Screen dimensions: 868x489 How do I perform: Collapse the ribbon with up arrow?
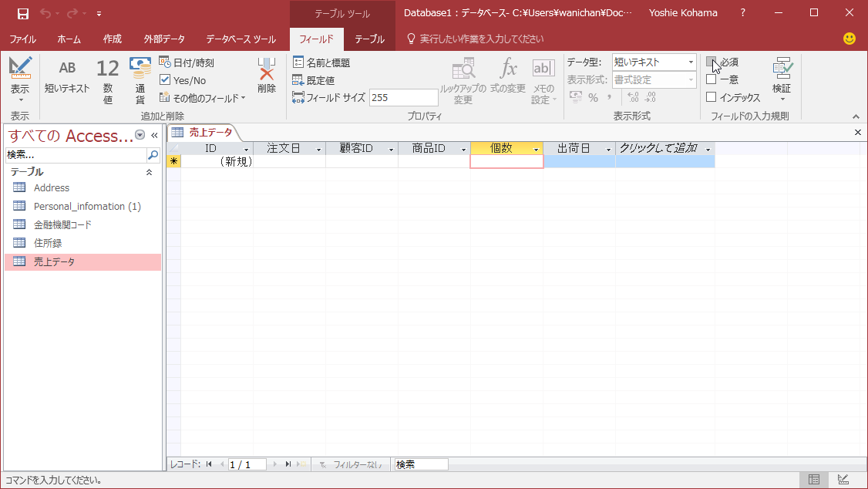pos(856,116)
